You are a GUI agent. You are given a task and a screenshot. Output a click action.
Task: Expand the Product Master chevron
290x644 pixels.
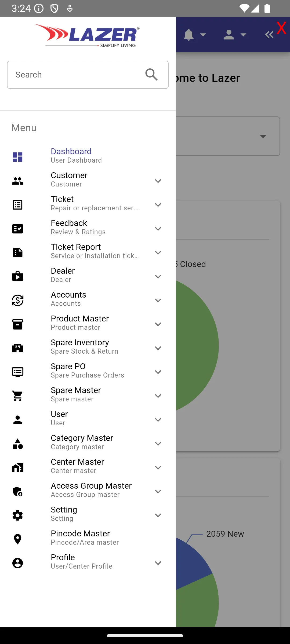coord(158,324)
